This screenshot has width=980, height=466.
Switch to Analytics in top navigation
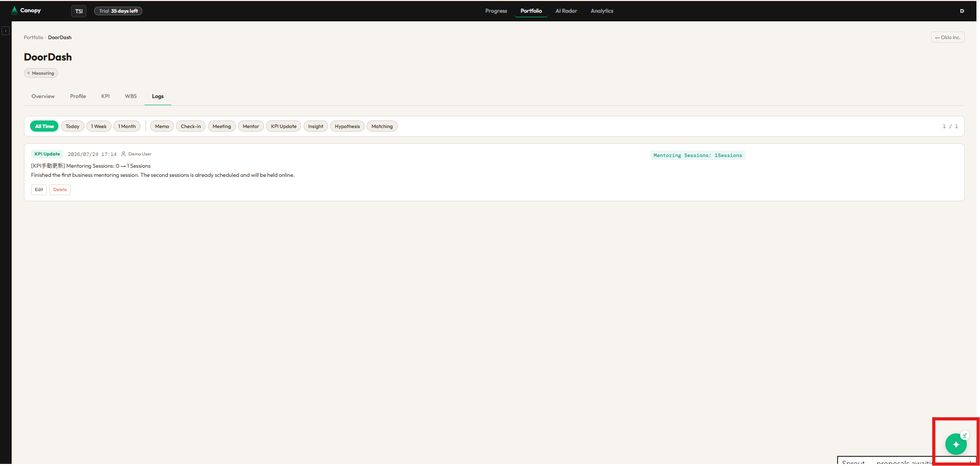point(602,11)
